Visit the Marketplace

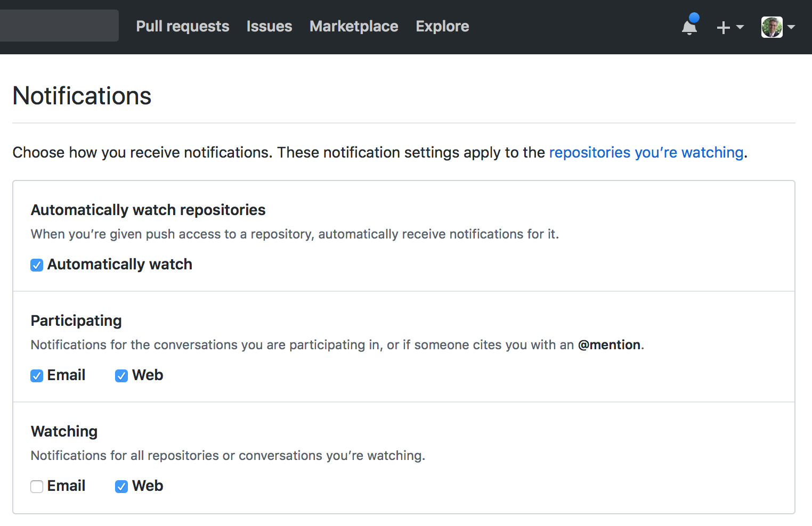tap(353, 26)
